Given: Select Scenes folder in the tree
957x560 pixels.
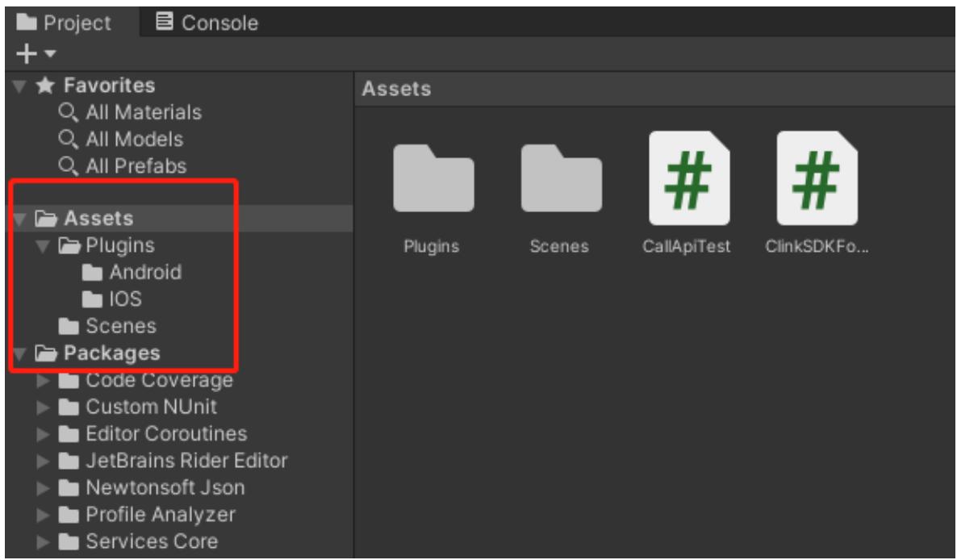Looking at the screenshot, I should (121, 326).
